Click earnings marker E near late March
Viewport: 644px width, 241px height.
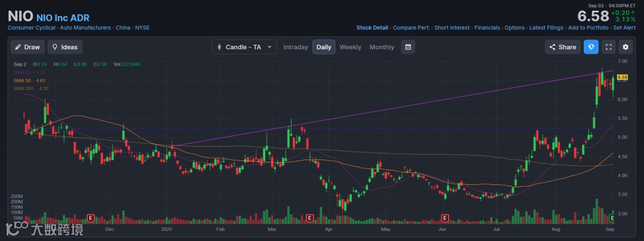point(310,218)
